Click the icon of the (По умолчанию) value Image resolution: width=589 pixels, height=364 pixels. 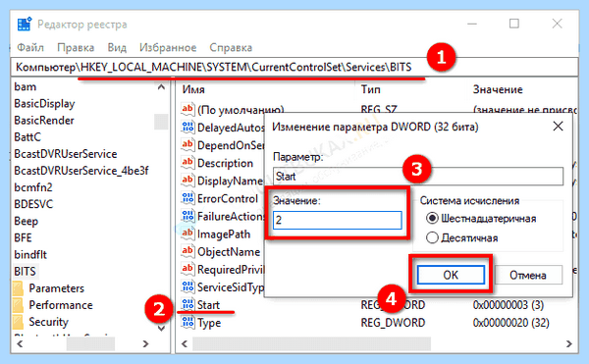[x=187, y=109]
